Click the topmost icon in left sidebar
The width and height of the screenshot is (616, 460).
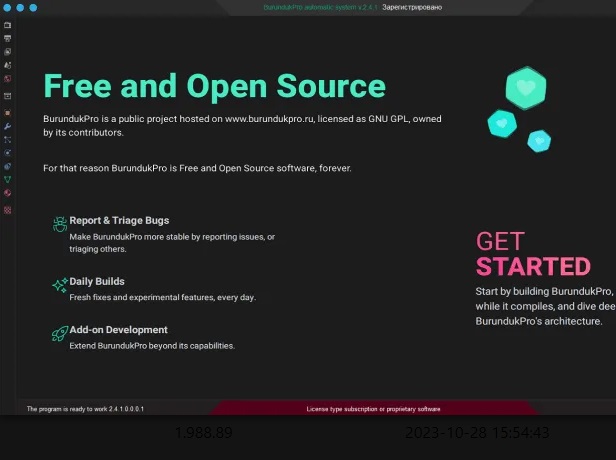(x=7, y=24)
